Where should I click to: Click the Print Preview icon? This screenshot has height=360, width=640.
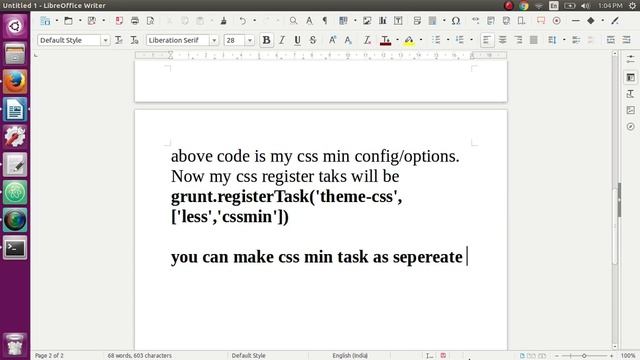(x=150, y=21)
